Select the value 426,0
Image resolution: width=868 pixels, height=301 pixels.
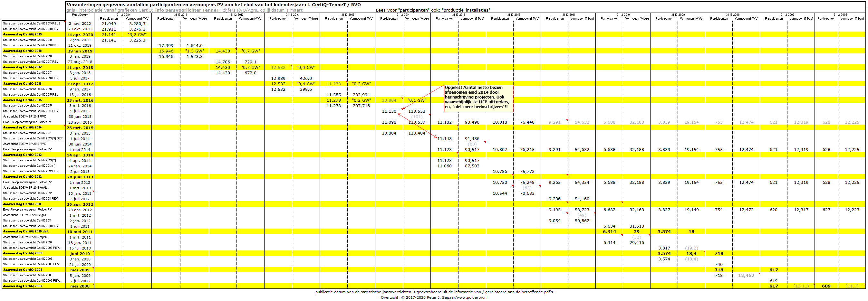coord(306,79)
